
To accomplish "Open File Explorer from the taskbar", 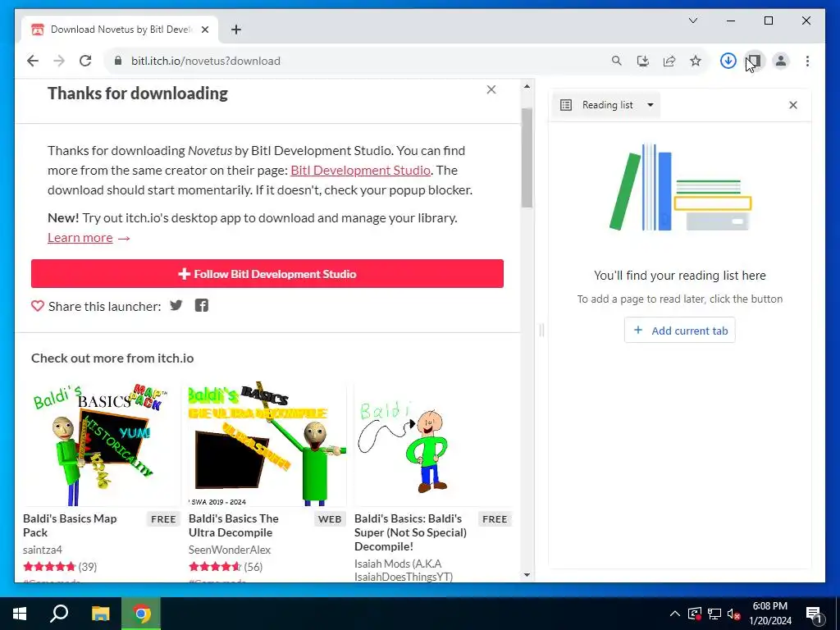I will pyautogui.click(x=100, y=614).
